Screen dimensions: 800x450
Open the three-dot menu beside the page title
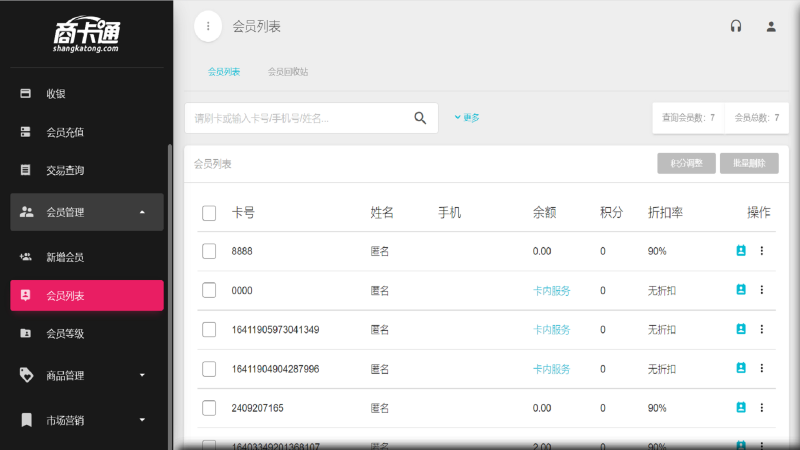pos(208,26)
